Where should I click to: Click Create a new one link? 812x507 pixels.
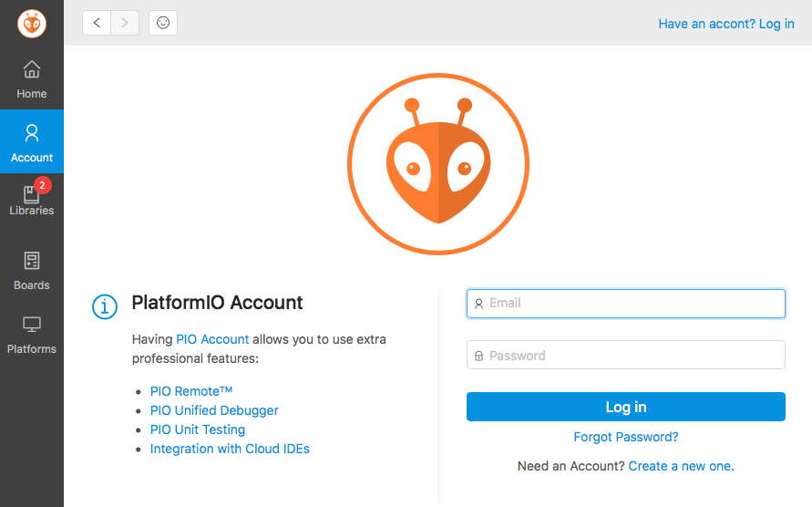681,466
